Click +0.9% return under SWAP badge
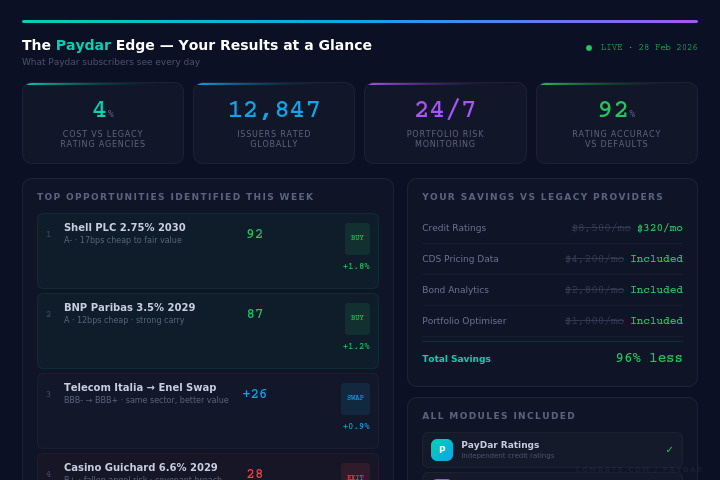The height and width of the screenshot is (480, 720). pos(356,426)
